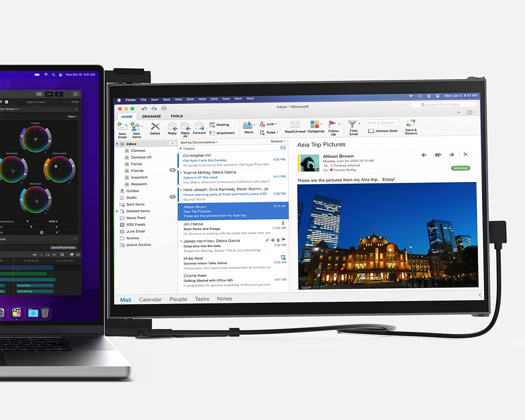This screenshot has height=420, width=525.
Task: Forward the selected email
Action: [x=199, y=127]
